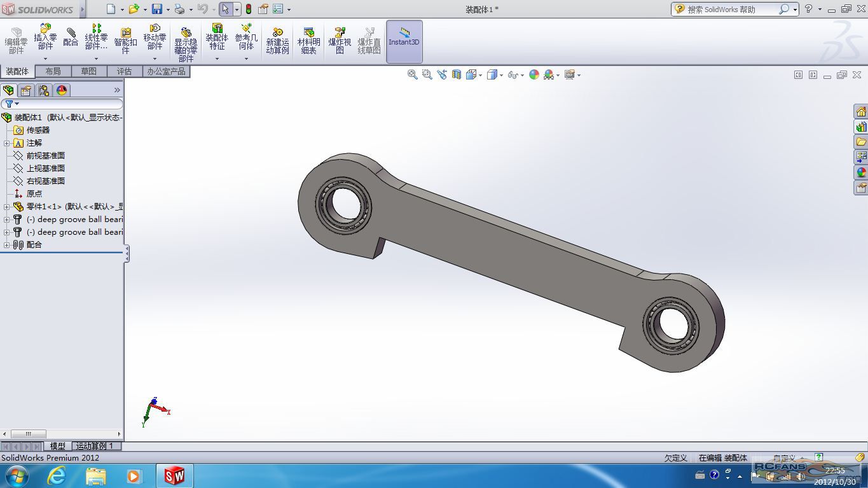
Task: Expand the FeatureManager panel tabs chevron
Action: coord(117,90)
